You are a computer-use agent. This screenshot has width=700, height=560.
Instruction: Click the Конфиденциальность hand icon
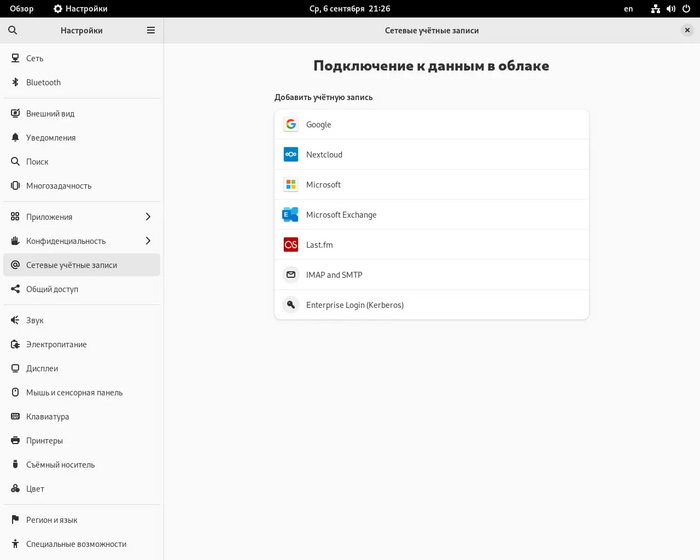[15, 241]
